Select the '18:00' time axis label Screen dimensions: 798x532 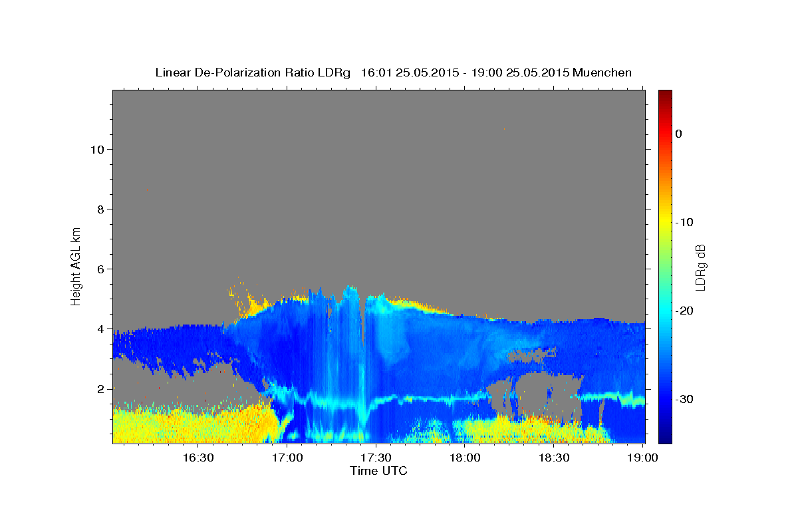465,458
